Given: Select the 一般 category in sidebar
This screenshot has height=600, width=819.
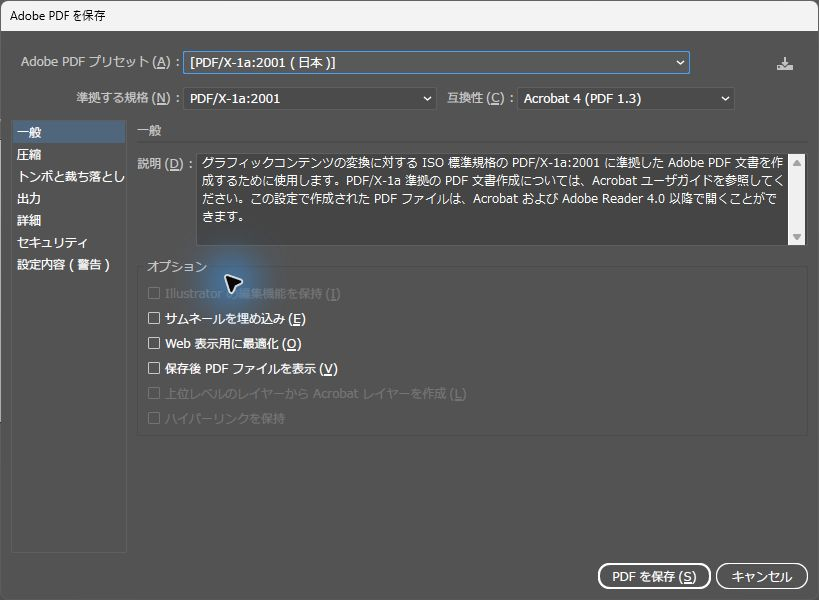Looking at the screenshot, I should (69, 132).
